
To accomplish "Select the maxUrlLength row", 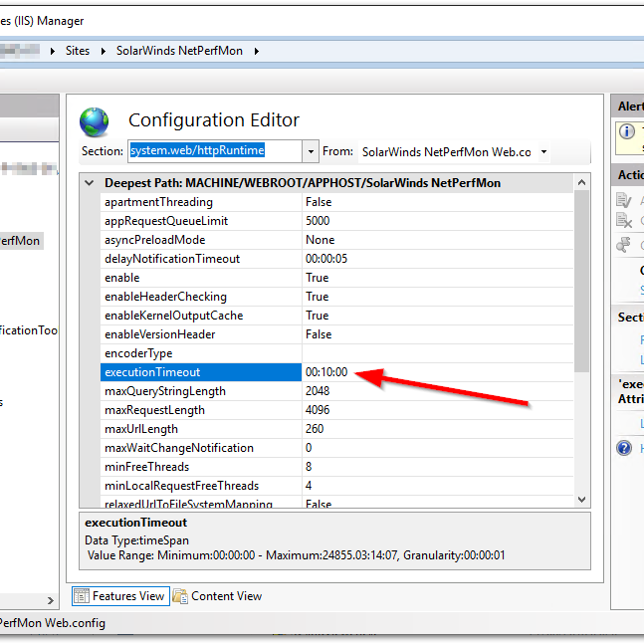I will [x=336, y=429].
